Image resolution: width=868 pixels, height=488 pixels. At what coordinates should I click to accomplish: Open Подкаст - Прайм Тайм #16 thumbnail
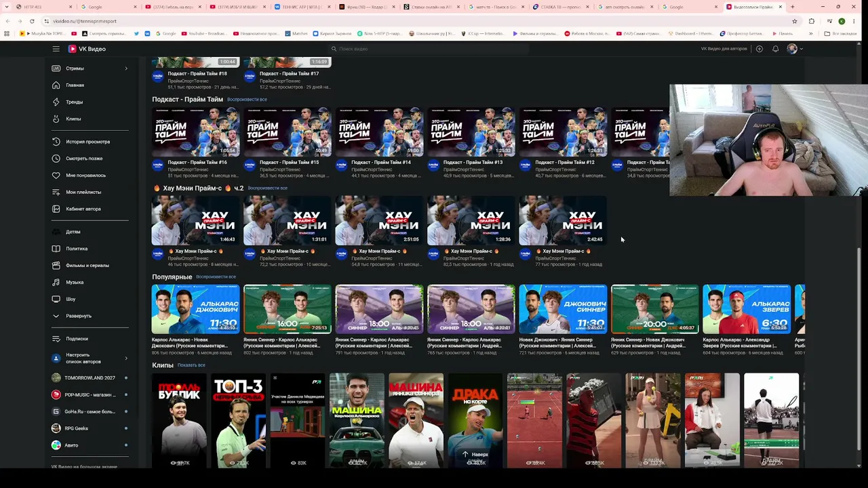[196, 132]
